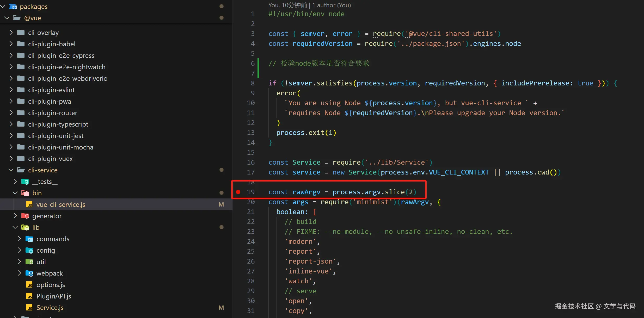644x318 pixels.
Task: Click the git blame author annotation
Action: pyautogui.click(x=309, y=5)
